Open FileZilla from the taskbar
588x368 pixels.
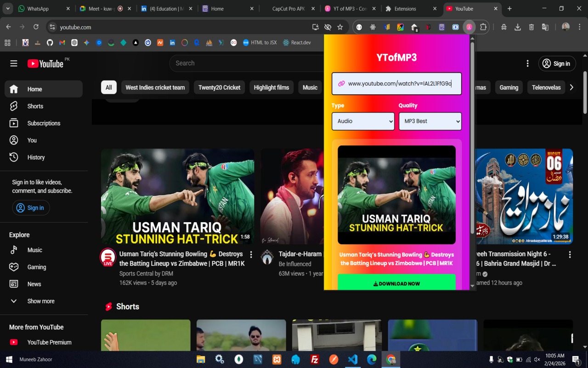tap(315, 359)
